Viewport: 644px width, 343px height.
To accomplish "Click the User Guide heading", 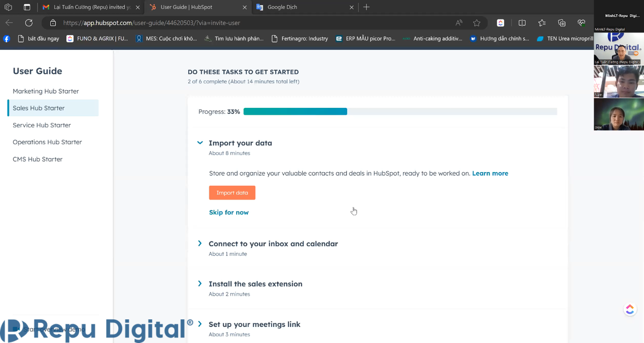I will [38, 71].
